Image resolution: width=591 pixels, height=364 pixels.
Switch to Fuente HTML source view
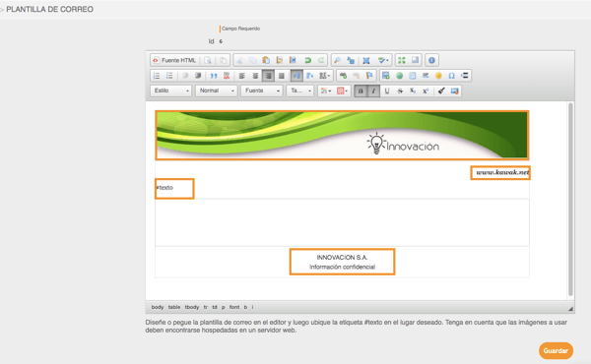click(174, 60)
